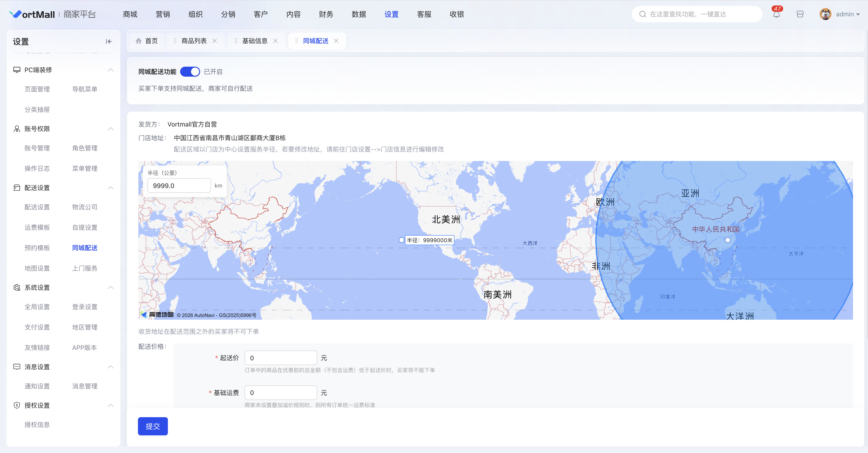Click the 半径 kilometer input field
868x453 pixels.
179,186
